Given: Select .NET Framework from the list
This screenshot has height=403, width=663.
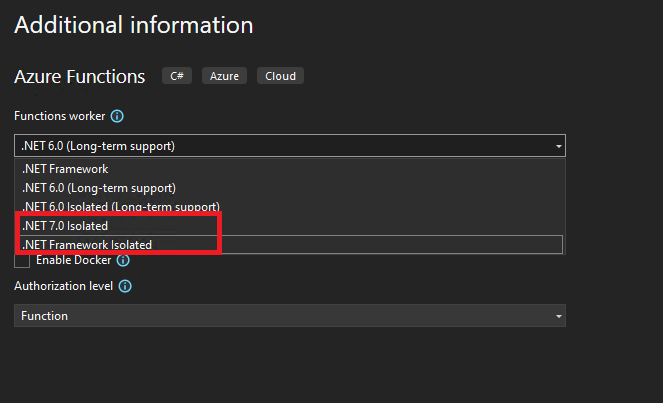Looking at the screenshot, I should [290, 169].
